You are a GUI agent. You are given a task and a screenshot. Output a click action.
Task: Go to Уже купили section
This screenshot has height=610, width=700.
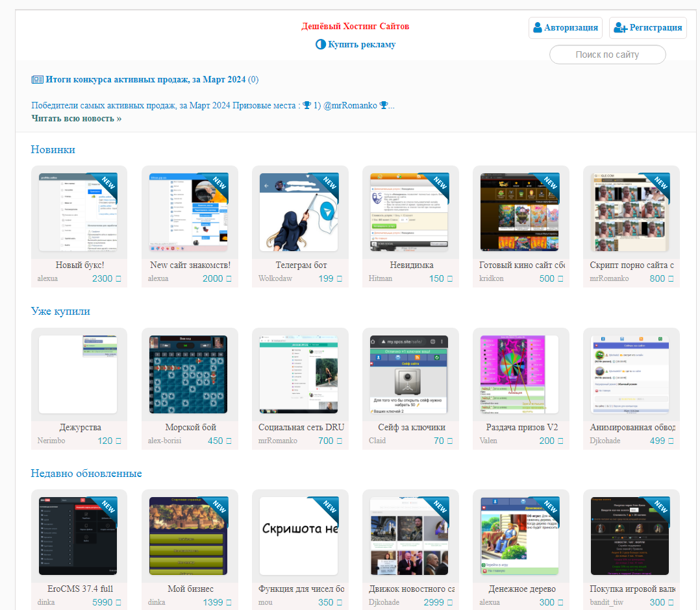[x=60, y=311]
